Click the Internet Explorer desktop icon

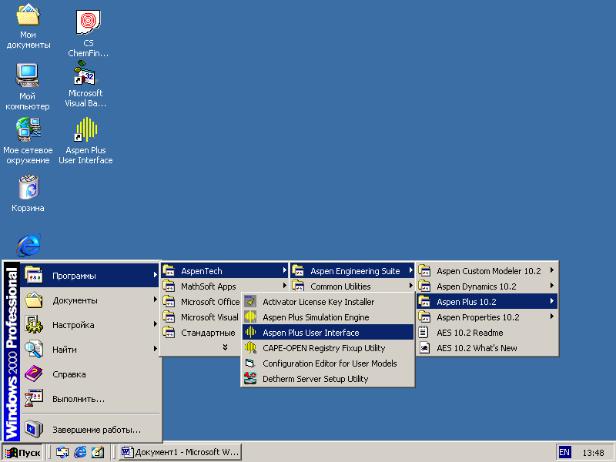(x=28, y=246)
